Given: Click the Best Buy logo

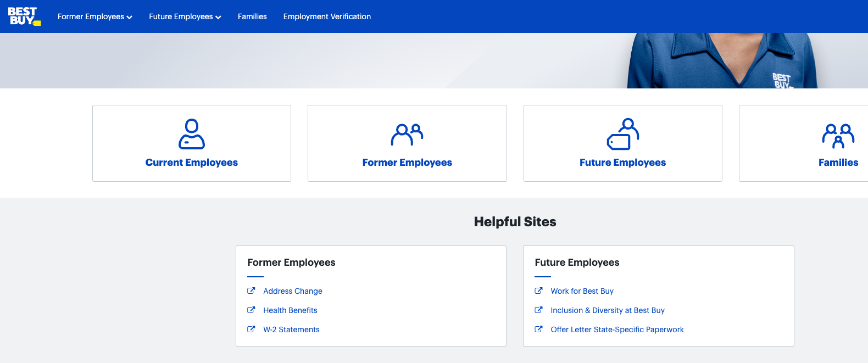Looking at the screenshot, I should pos(24,16).
